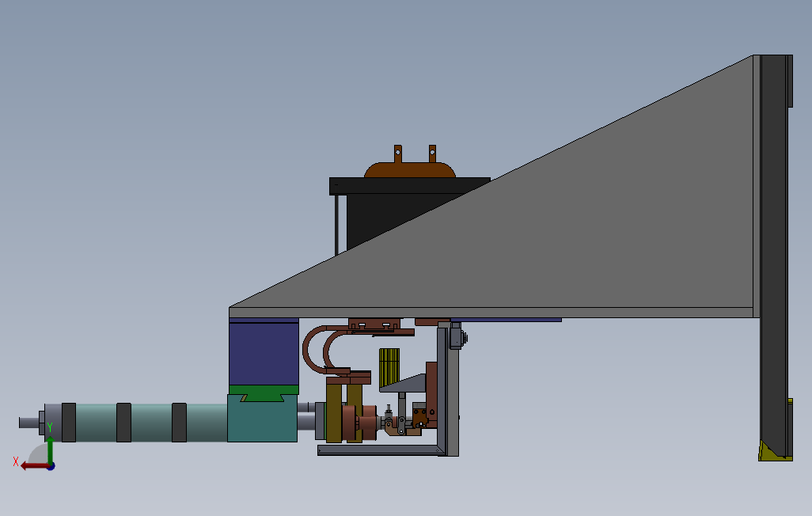Select the gray shaft tip at the cylinder's far left
The image size is (812, 516).
pyautogui.click(x=29, y=423)
